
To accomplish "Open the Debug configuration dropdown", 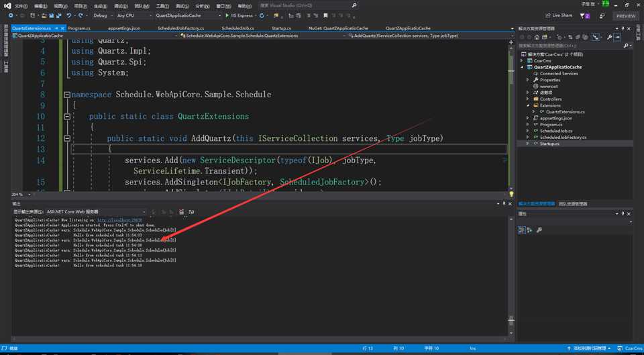I will (x=102, y=15).
